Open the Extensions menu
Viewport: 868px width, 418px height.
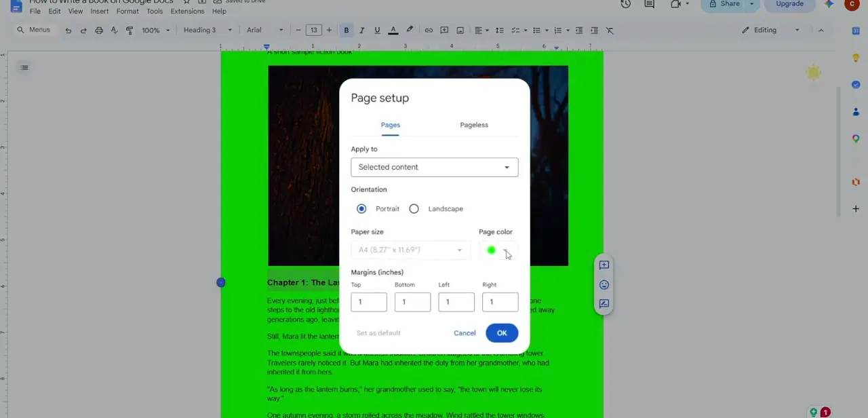point(187,12)
